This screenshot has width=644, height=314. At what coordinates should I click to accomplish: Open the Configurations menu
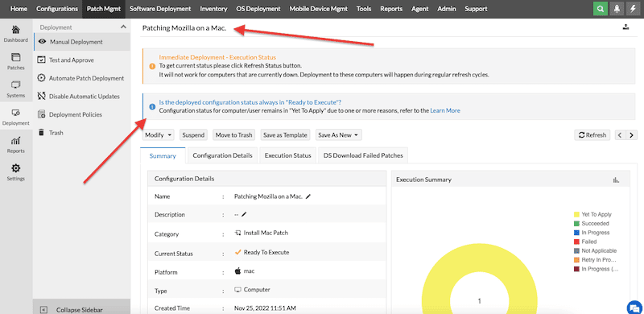pyautogui.click(x=57, y=9)
